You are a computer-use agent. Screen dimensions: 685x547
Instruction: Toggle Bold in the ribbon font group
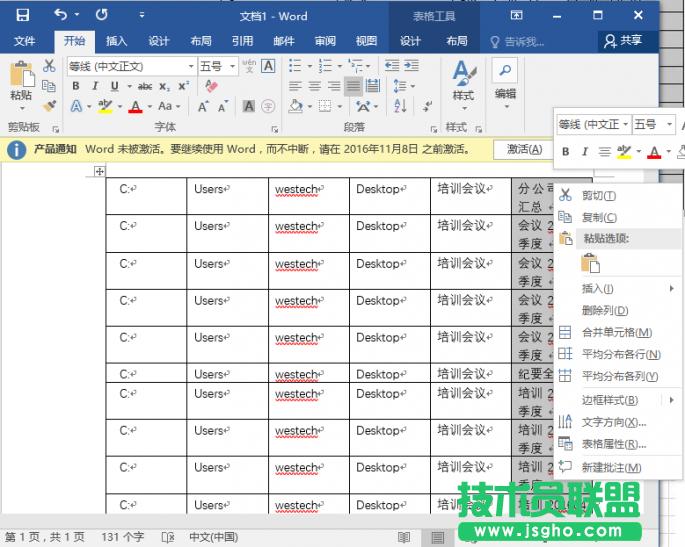pyautogui.click(x=75, y=86)
